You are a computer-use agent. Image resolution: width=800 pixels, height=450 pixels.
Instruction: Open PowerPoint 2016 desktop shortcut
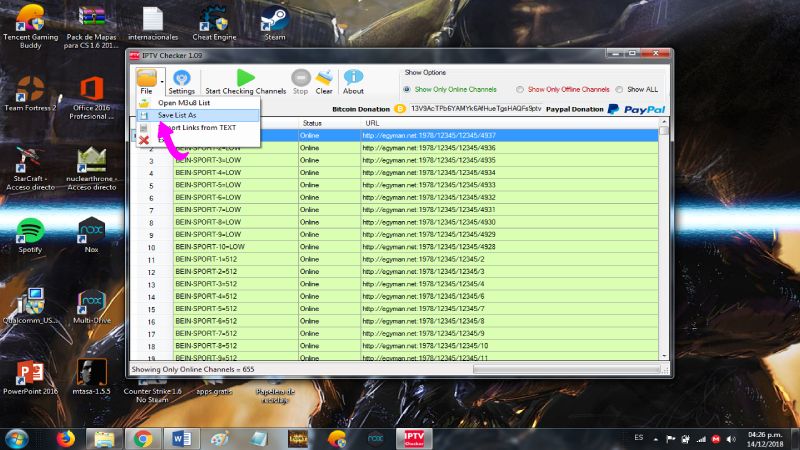pos(30,377)
